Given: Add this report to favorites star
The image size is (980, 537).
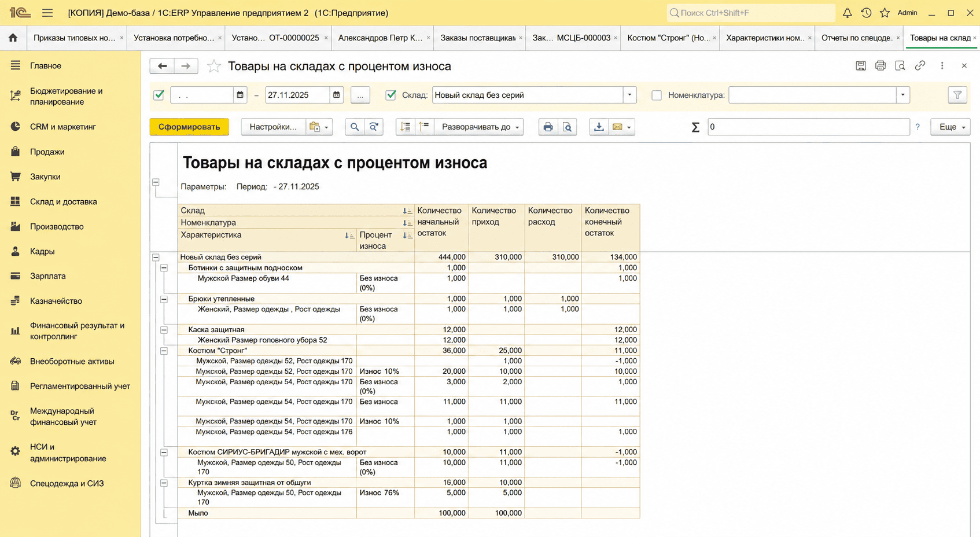Looking at the screenshot, I should point(214,67).
